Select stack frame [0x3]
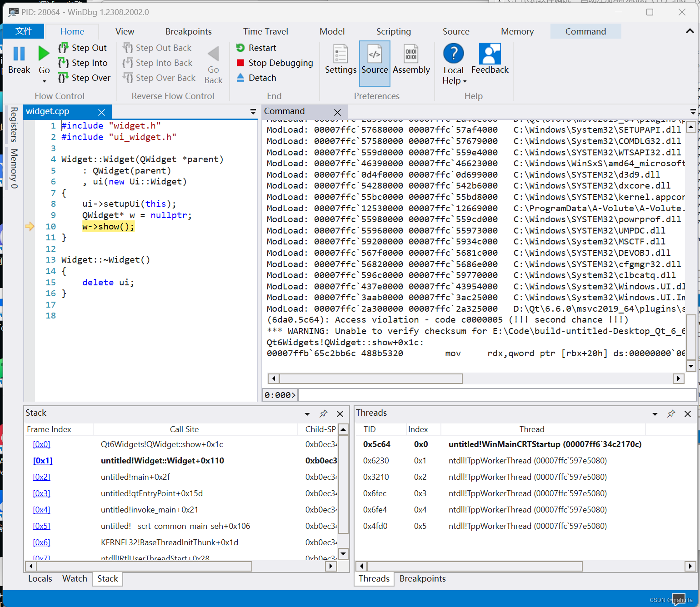The image size is (700, 607). (x=41, y=493)
